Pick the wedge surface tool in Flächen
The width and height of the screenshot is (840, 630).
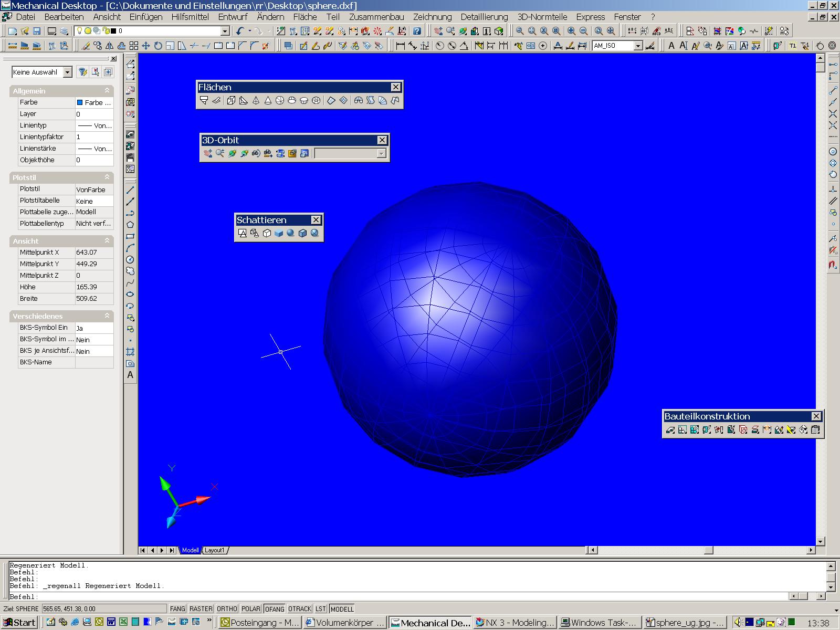tap(243, 100)
